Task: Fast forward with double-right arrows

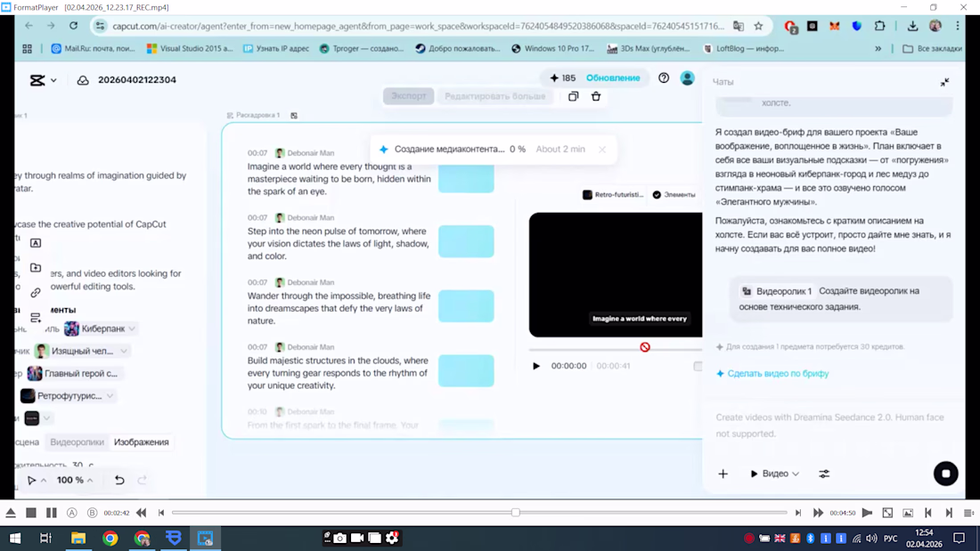Action: [818, 513]
